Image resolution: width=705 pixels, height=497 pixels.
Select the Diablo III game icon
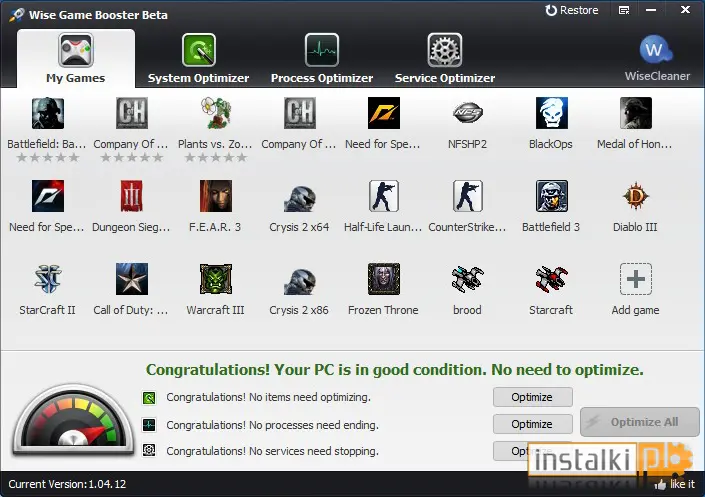[635, 196]
